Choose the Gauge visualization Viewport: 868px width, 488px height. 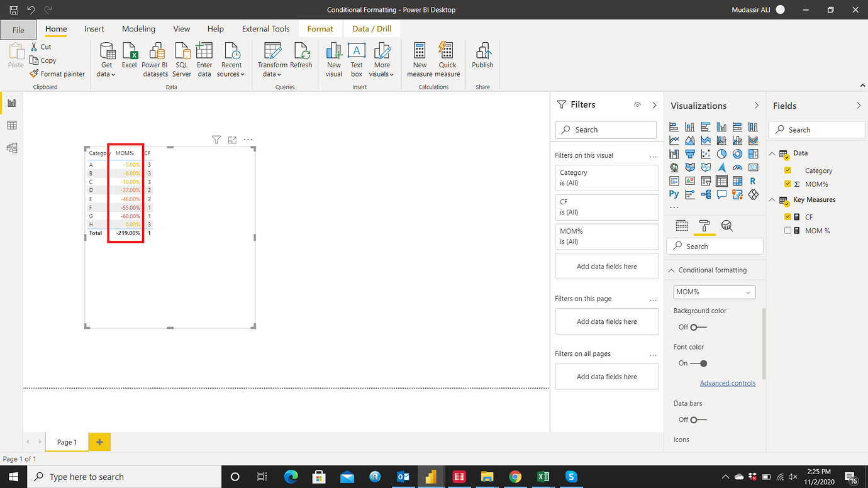point(737,167)
